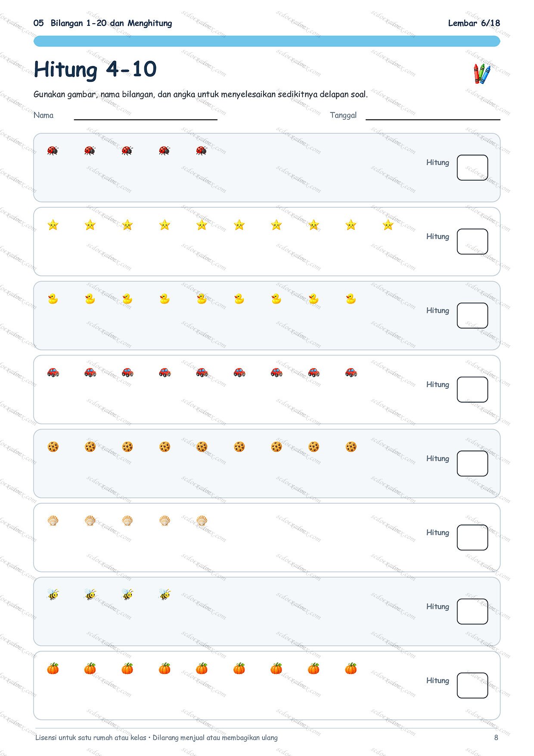
Task: Click the last red car in row
Action: point(351,372)
